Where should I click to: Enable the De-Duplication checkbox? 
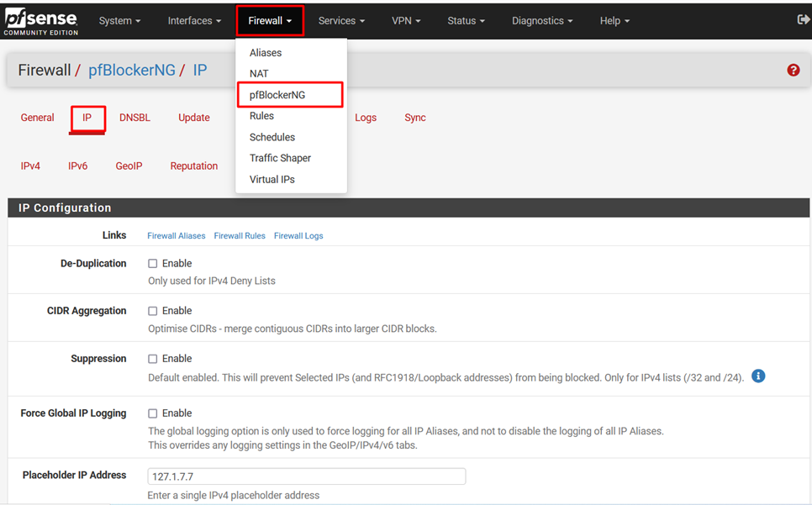[x=153, y=263]
